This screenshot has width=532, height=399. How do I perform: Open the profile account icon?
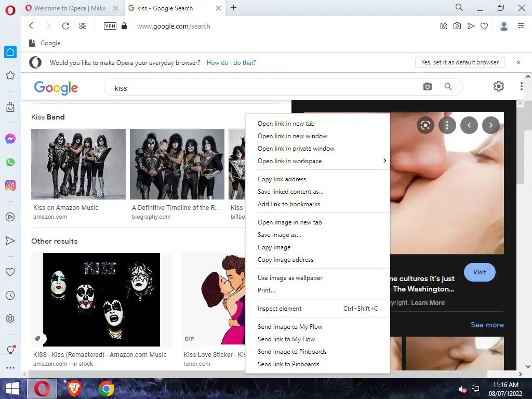click(504, 26)
